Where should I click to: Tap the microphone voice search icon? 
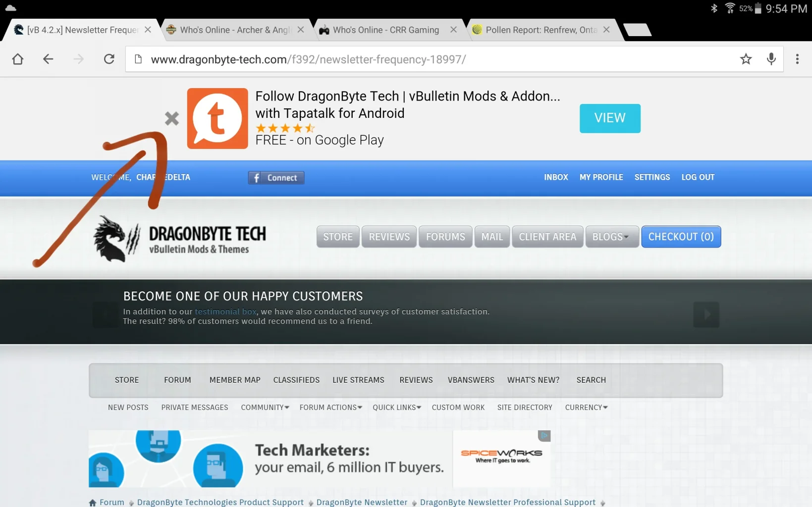(771, 59)
